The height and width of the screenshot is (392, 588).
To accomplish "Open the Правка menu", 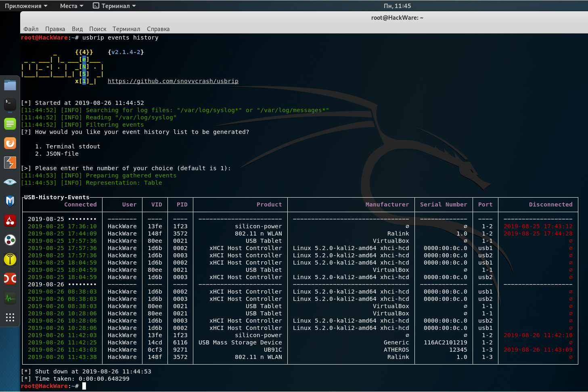I will tap(55, 29).
